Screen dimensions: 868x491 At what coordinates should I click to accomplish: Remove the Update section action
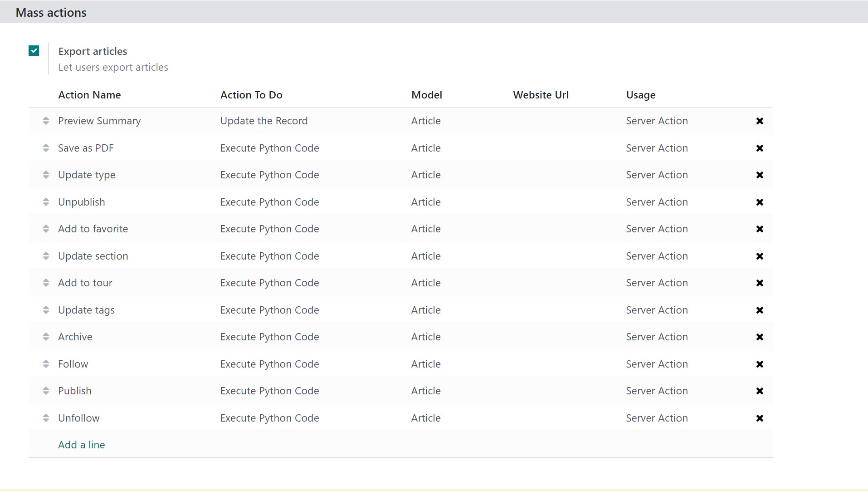click(760, 256)
